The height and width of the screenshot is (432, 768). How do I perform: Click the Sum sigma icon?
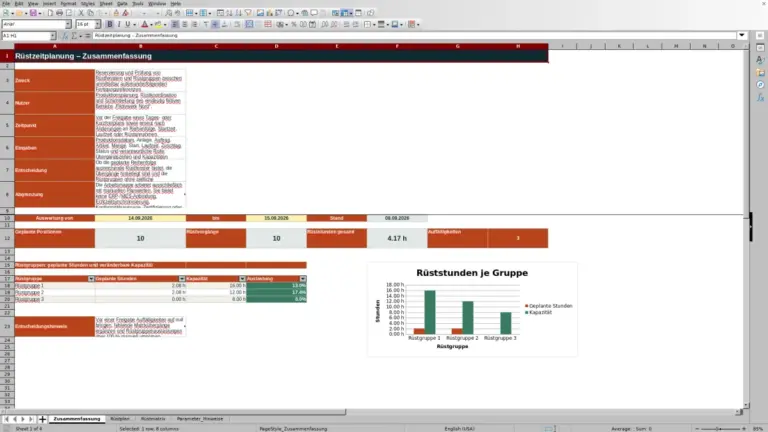click(74, 36)
